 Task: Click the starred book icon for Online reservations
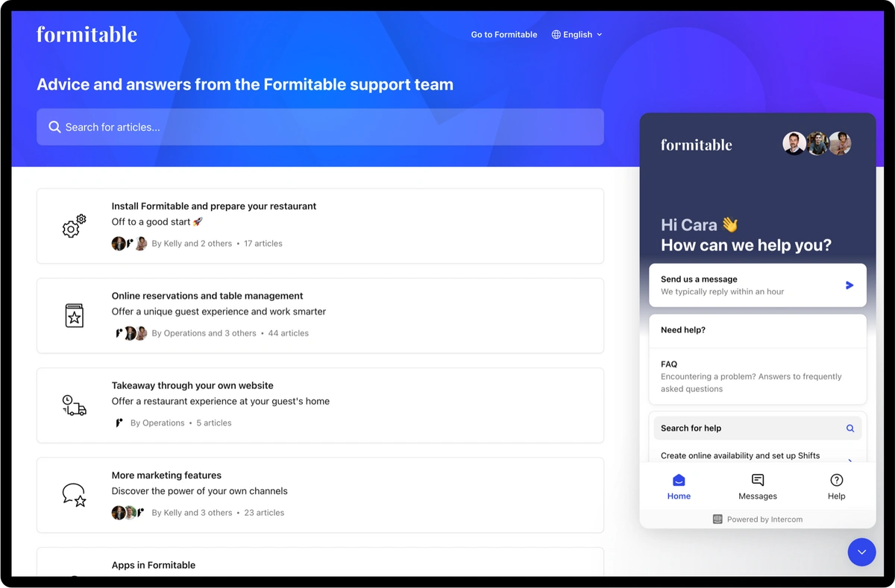click(74, 316)
